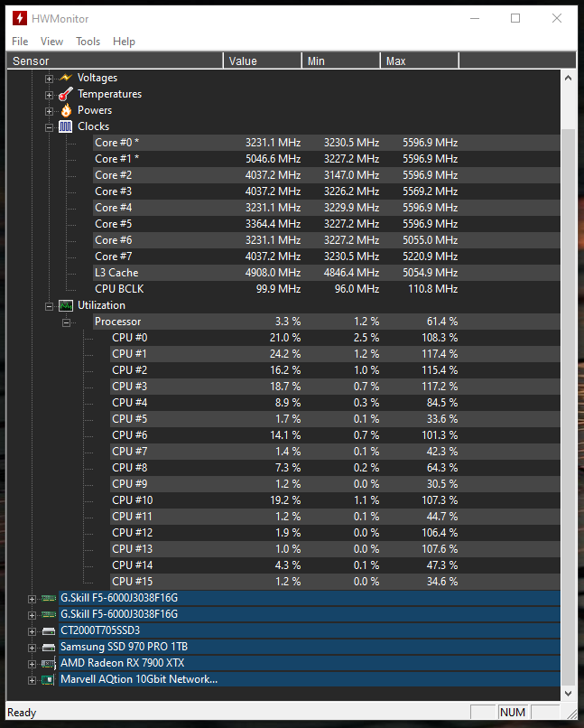Click the 117.4 % max value of CPU #1
Image resolution: width=584 pixels, height=728 pixels.
click(x=440, y=354)
